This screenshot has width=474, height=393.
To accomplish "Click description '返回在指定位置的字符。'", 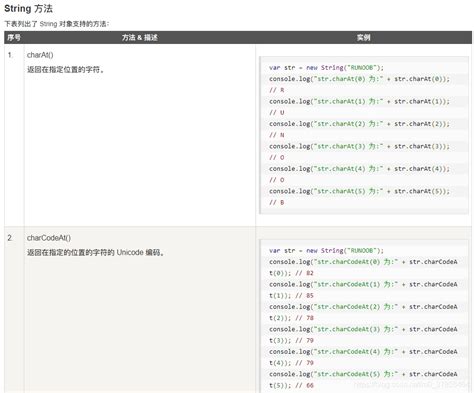I will pyautogui.click(x=66, y=69).
